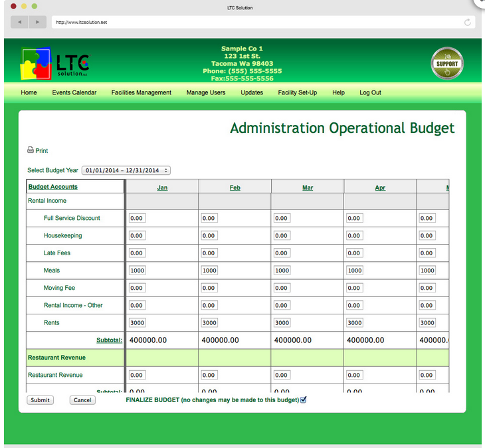Open the Facilities Management menu
The width and height of the screenshot is (485, 448).
point(142,92)
